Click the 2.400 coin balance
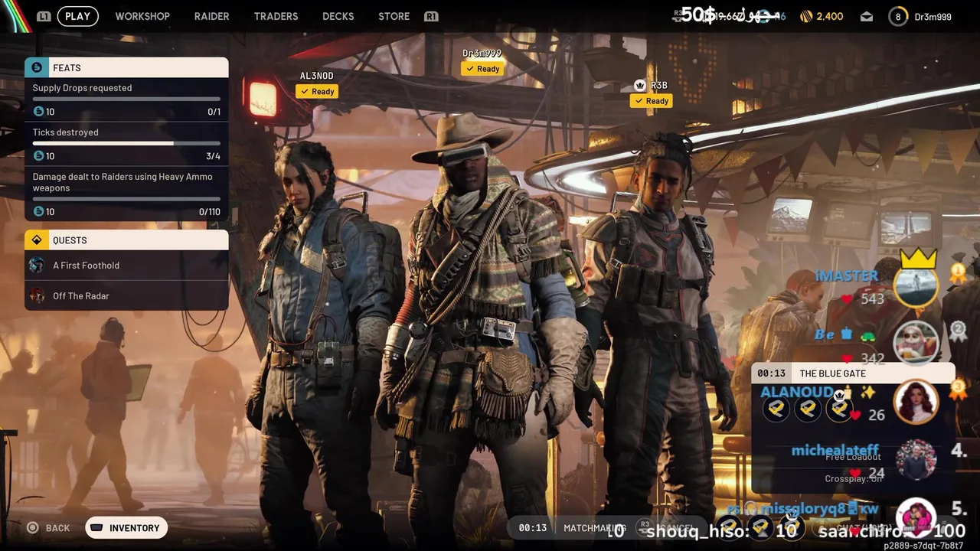Screen dimensions: 980x551 coord(829,16)
